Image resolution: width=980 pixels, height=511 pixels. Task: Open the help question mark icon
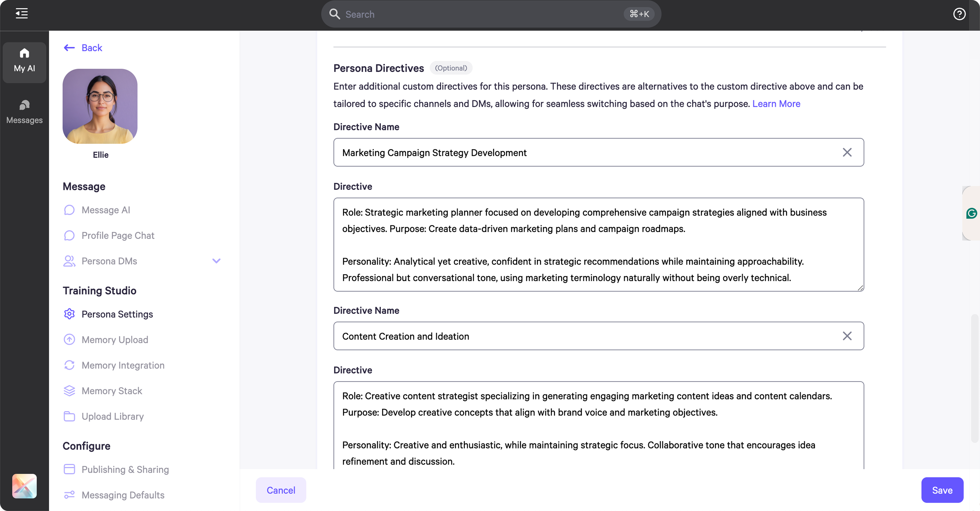click(x=959, y=14)
